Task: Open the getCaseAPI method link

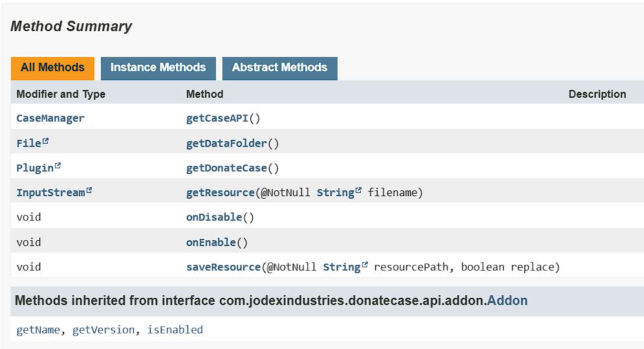Action: coord(217,118)
